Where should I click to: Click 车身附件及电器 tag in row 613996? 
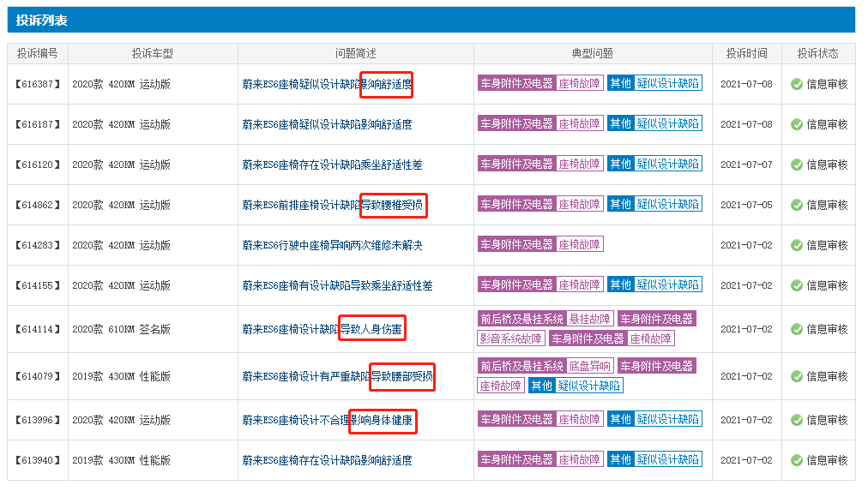pos(516,420)
